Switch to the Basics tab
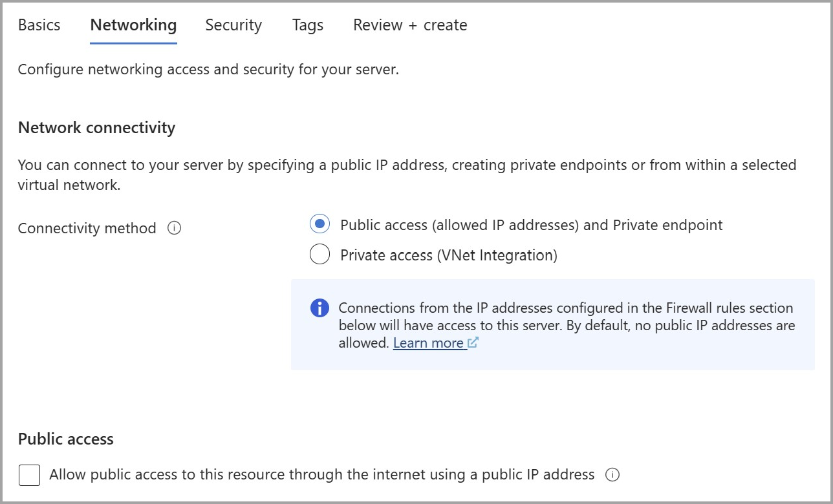The image size is (833, 504). tap(39, 25)
